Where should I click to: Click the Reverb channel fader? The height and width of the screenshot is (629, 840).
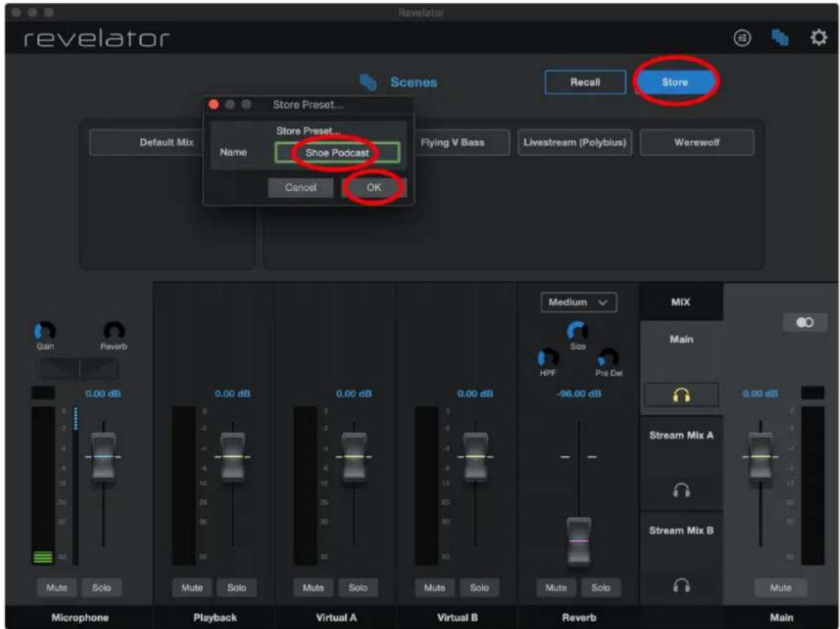tap(579, 541)
